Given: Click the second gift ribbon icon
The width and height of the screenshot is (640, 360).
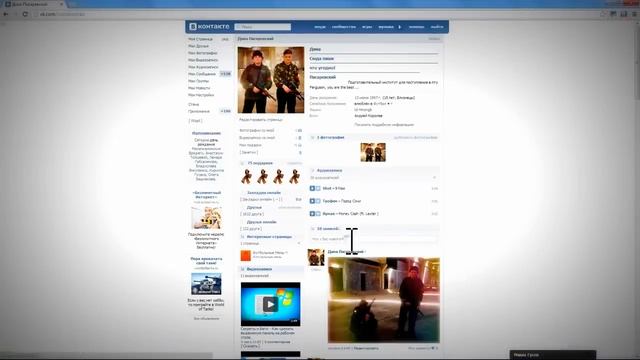Looking at the screenshot, I should (262, 177).
